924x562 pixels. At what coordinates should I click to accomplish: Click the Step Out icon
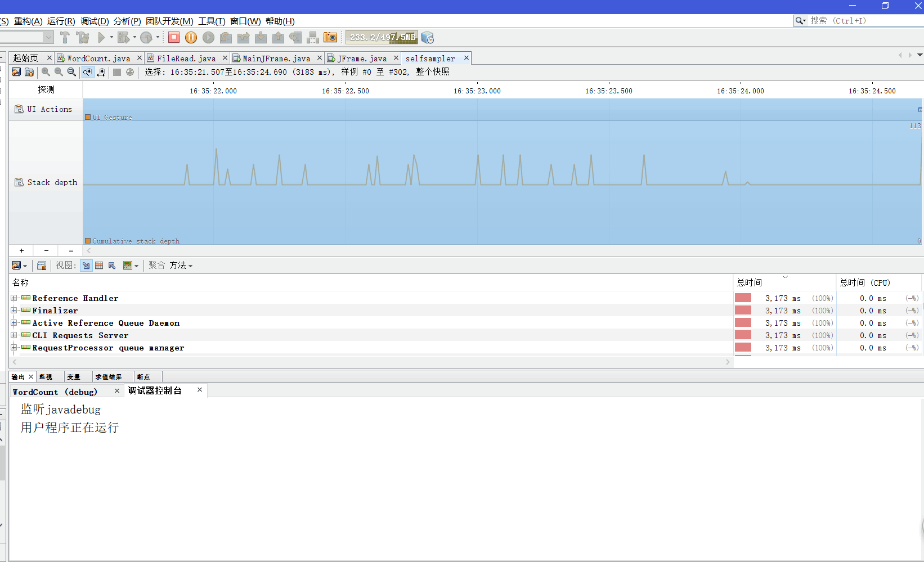coord(279,38)
